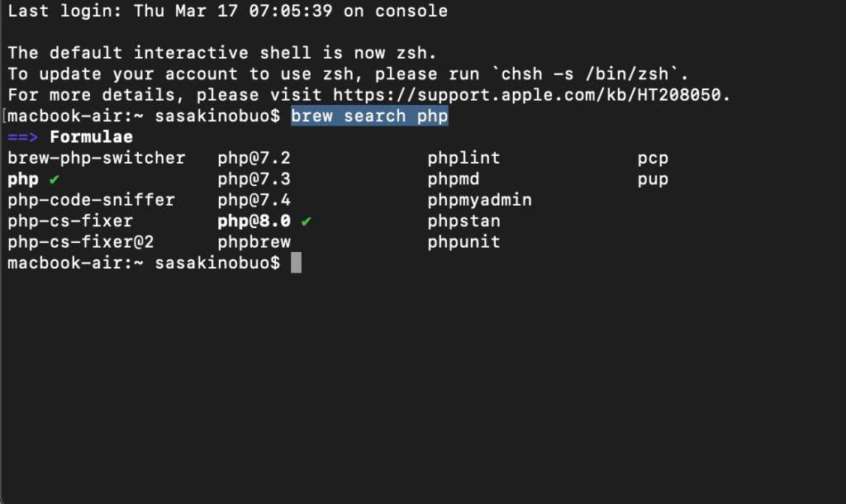Click the green checkmark beside php@8.0
846x504 pixels.
tap(307, 221)
